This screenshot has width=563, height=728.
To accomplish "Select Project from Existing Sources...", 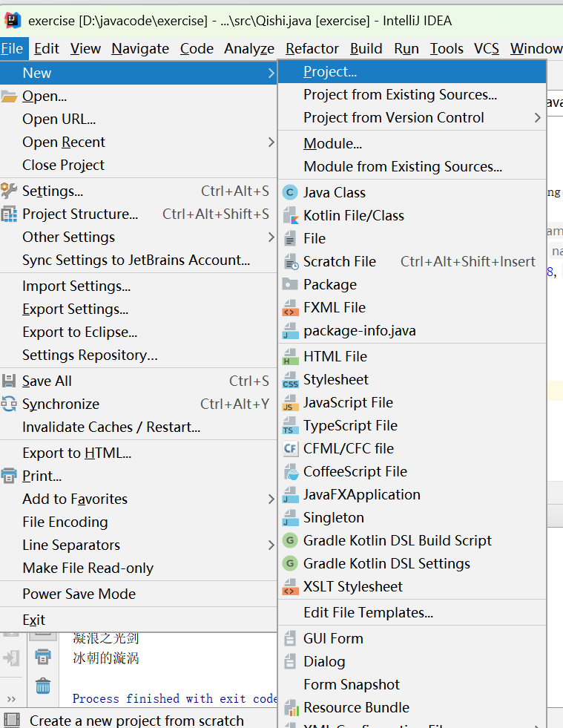I will pyautogui.click(x=412, y=95).
